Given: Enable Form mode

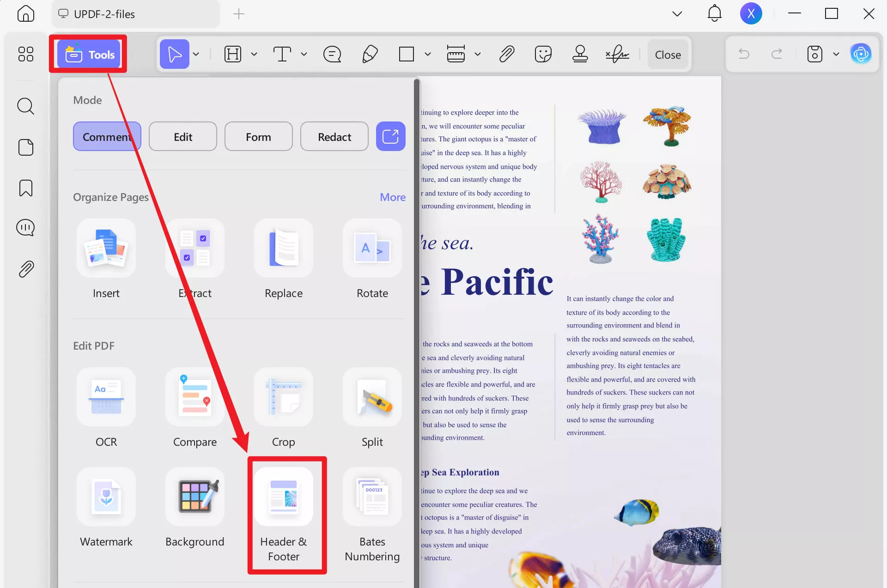Looking at the screenshot, I should (x=258, y=136).
